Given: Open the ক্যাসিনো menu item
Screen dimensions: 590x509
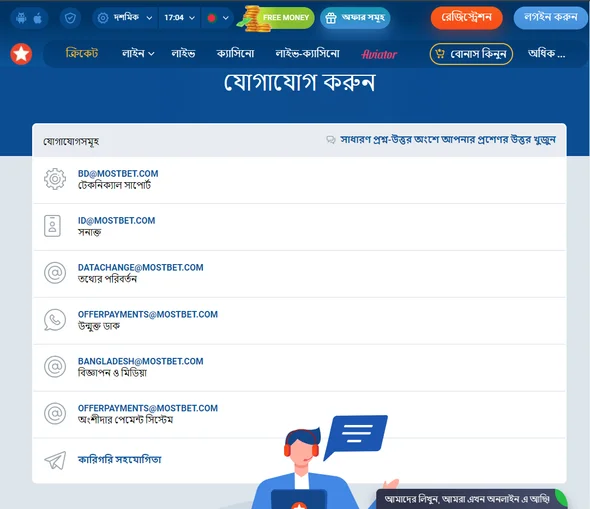Looking at the screenshot, I should (x=236, y=53).
